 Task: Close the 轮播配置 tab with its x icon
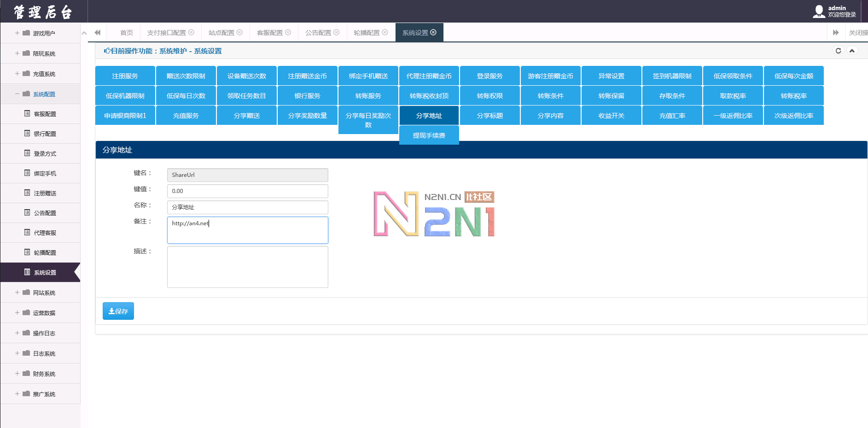(x=385, y=32)
